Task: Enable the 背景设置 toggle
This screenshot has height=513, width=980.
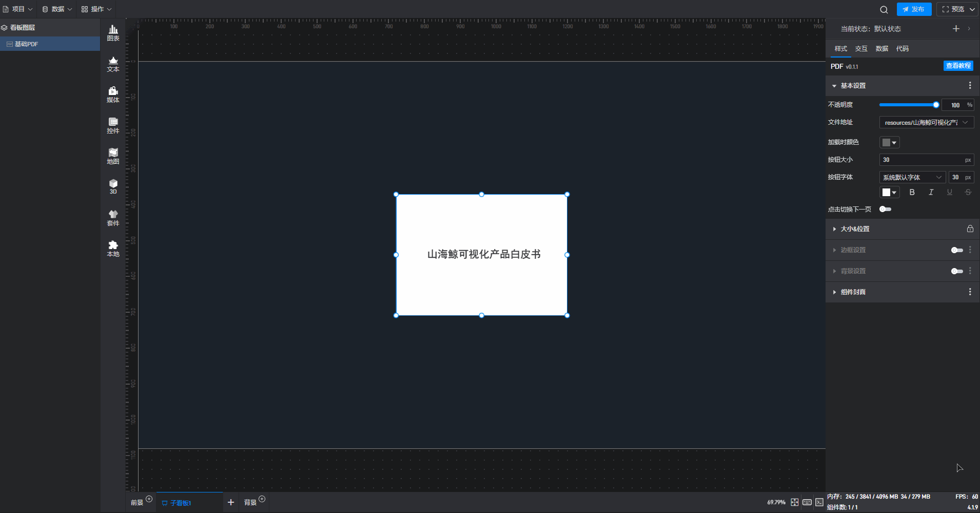Action: [x=956, y=271]
